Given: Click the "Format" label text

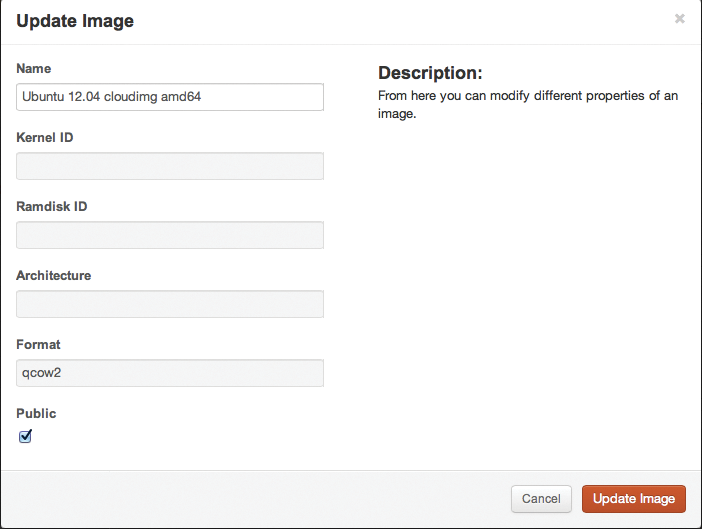Looking at the screenshot, I should pyautogui.click(x=38, y=345).
